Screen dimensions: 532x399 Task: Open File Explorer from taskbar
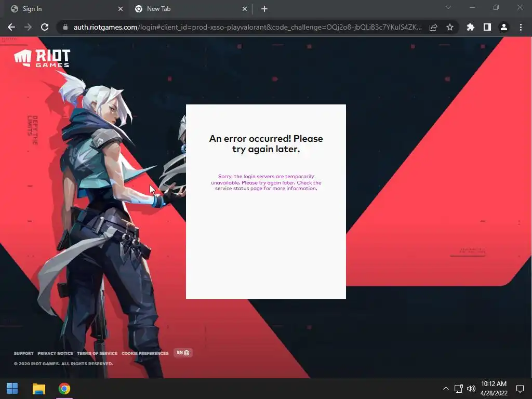pyautogui.click(x=38, y=389)
